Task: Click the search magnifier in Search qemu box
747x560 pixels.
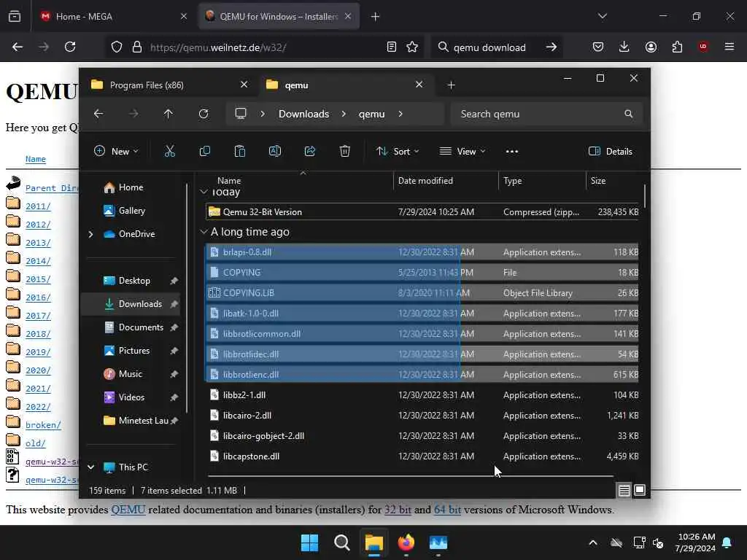Action: pos(628,114)
